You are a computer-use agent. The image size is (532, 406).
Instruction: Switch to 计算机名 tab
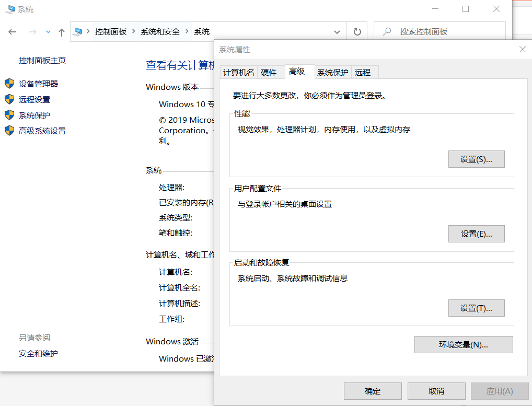(238, 72)
